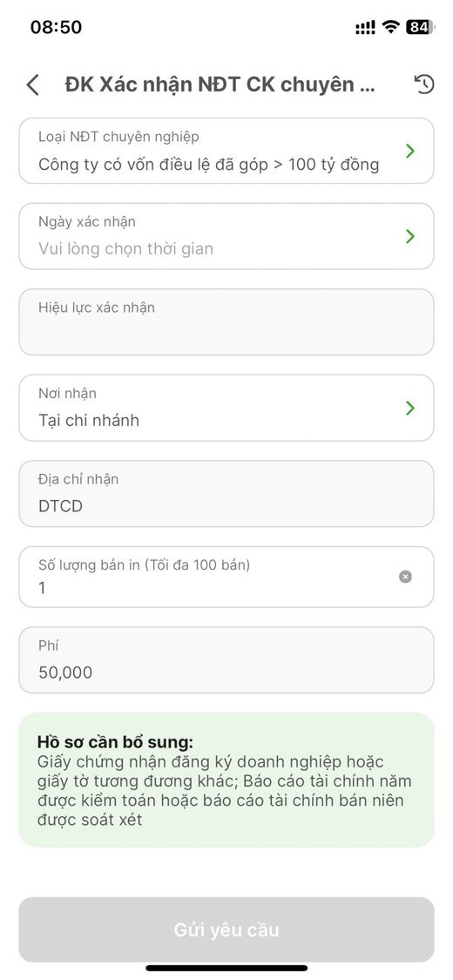This screenshot has height=980, width=453.
Task: Tap the battery level indicator
Action: 420,27
